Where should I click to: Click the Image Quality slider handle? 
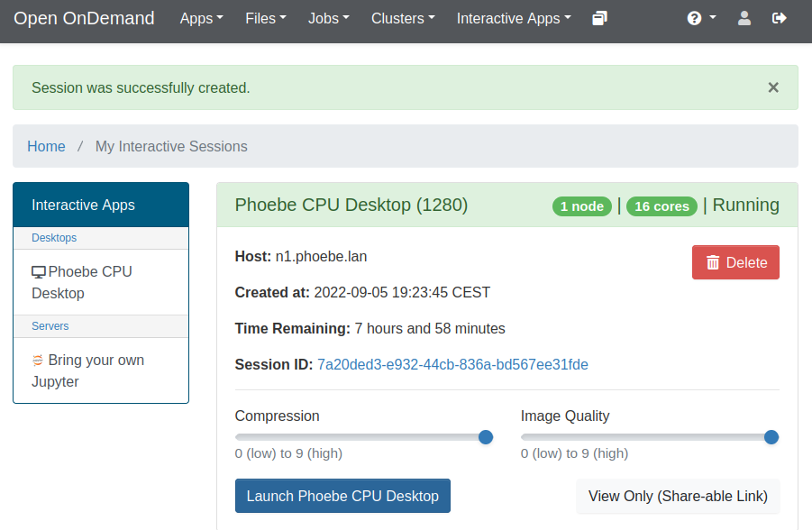tap(771, 437)
